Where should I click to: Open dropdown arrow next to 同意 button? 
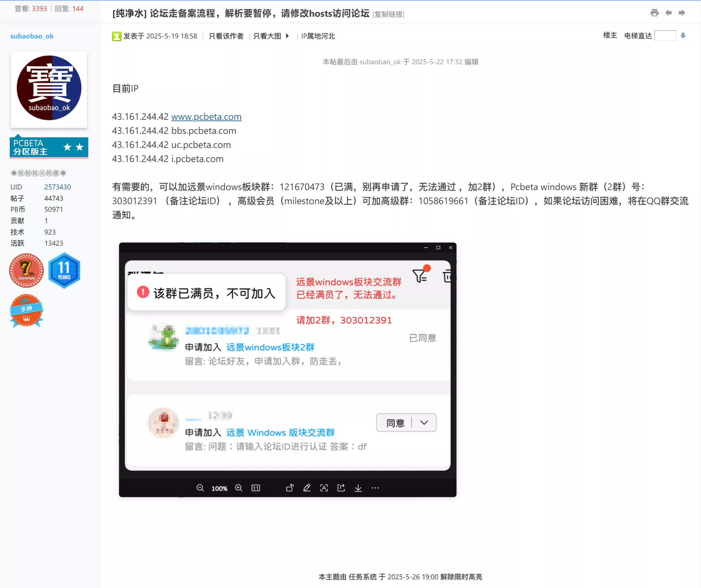coord(424,423)
